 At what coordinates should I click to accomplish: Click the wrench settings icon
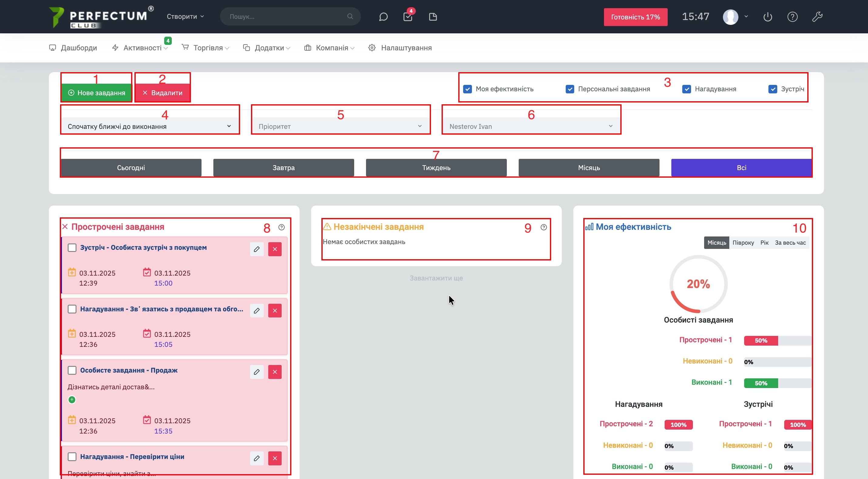point(817,17)
